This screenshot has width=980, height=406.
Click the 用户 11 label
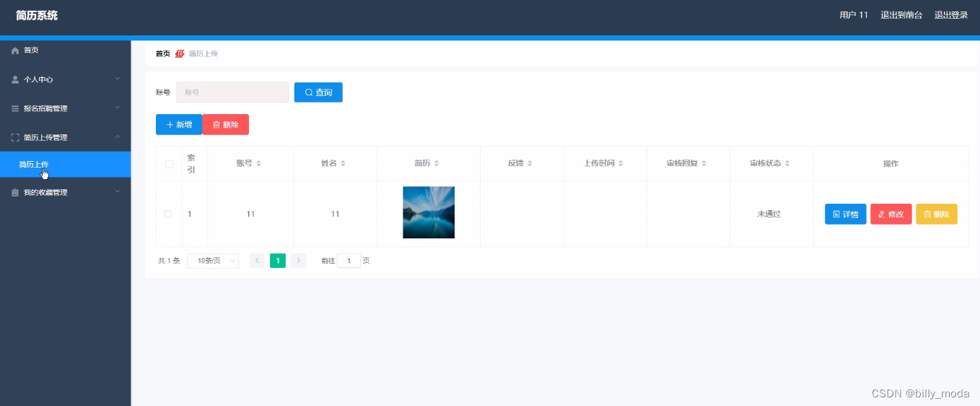click(x=854, y=15)
